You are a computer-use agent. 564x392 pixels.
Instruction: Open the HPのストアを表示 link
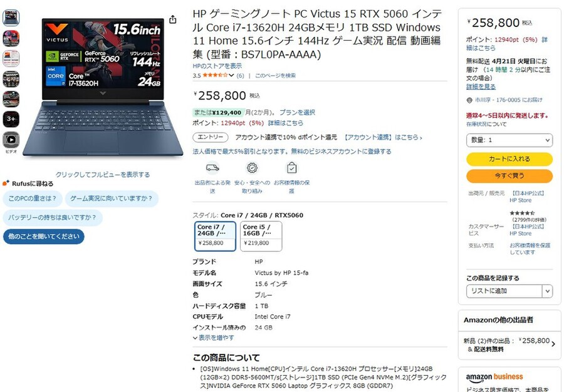(217, 66)
